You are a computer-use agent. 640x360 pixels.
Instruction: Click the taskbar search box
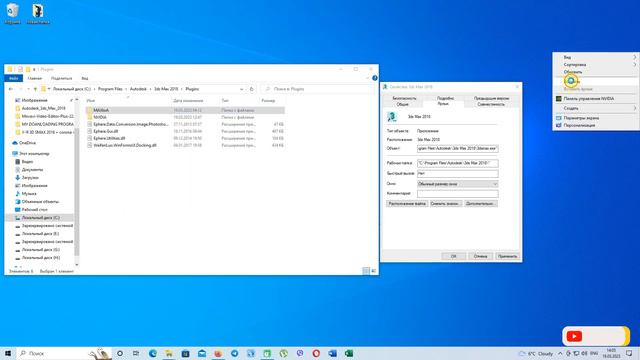tap(65, 353)
